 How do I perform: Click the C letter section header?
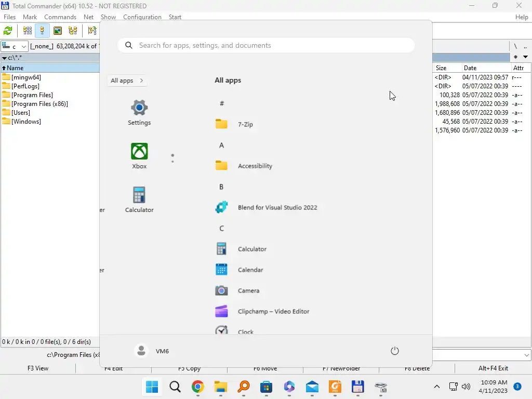click(x=221, y=228)
